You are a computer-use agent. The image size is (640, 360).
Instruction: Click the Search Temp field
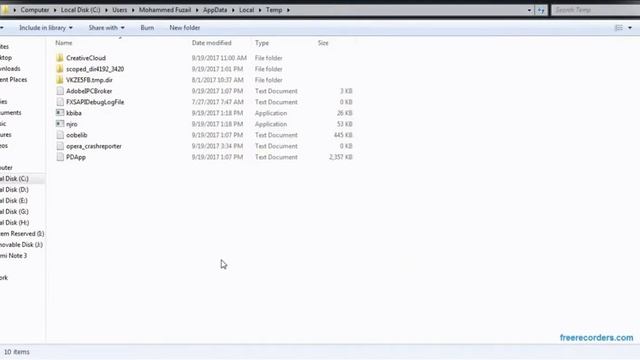click(x=595, y=10)
